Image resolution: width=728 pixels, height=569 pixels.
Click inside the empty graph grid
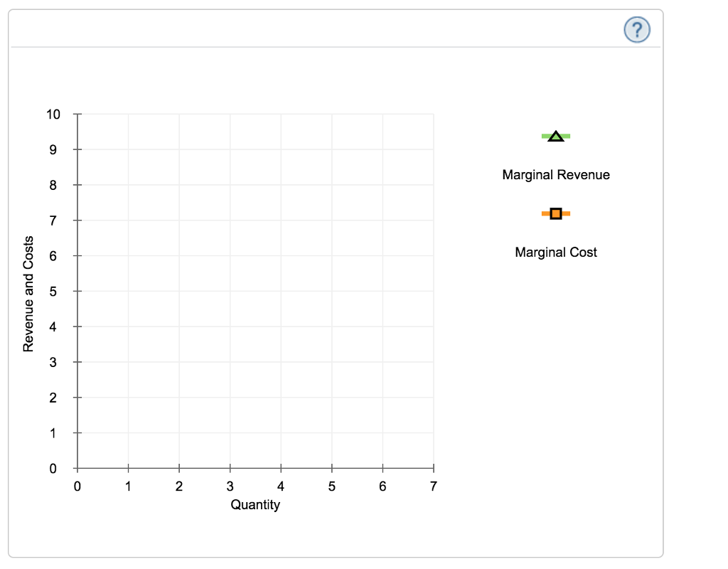point(256,292)
